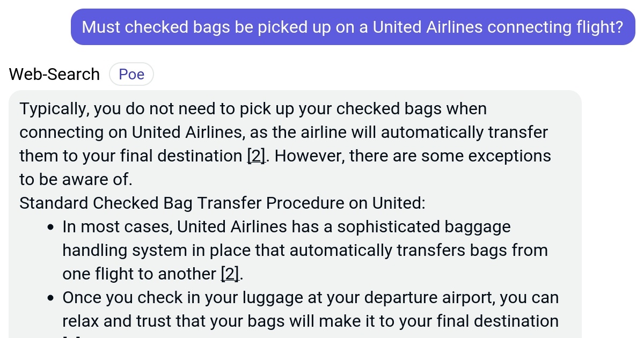Click the bullet marker beside the first list item
644x338 pixels.
[x=50, y=225]
